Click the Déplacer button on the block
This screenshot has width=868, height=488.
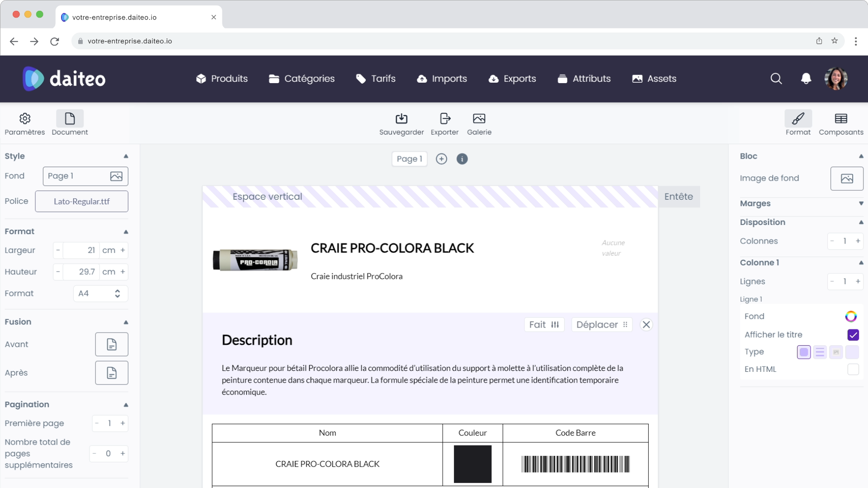pyautogui.click(x=602, y=324)
